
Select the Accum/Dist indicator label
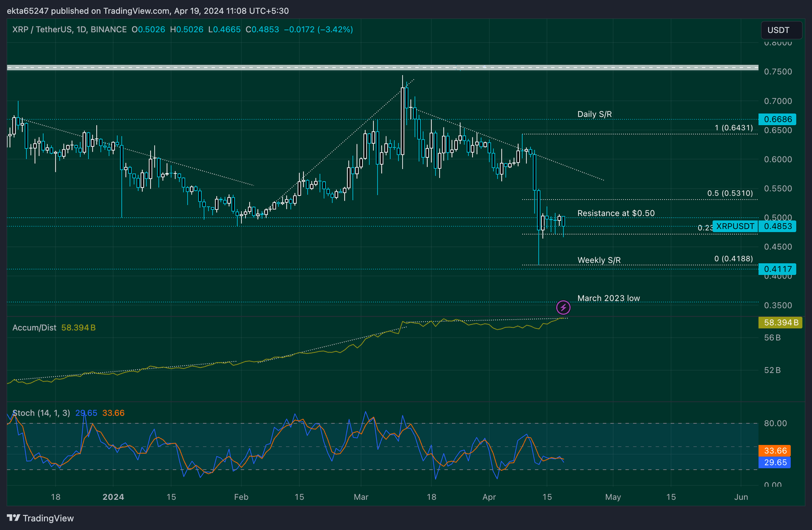click(34, 328)
